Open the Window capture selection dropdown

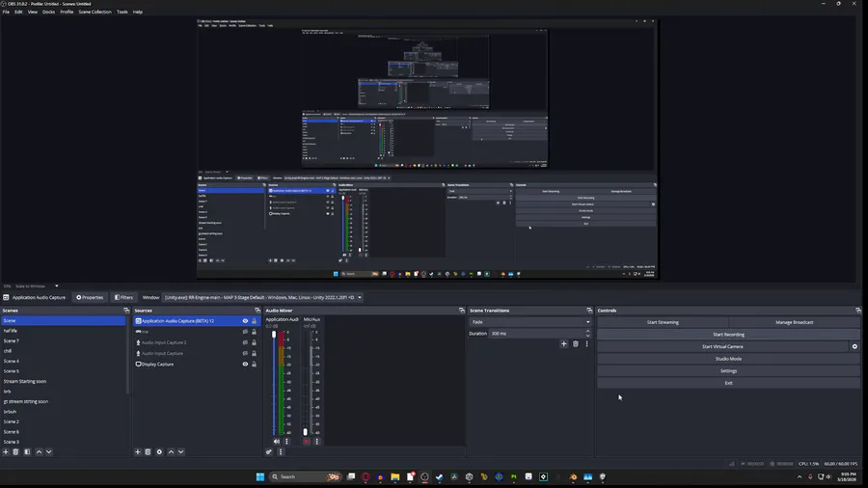tap(263, 298)
